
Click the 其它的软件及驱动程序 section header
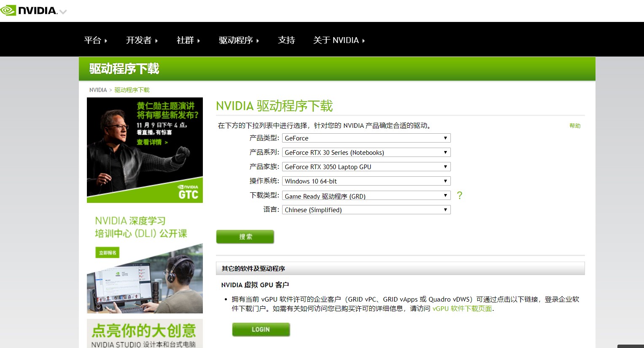[400, 268]
